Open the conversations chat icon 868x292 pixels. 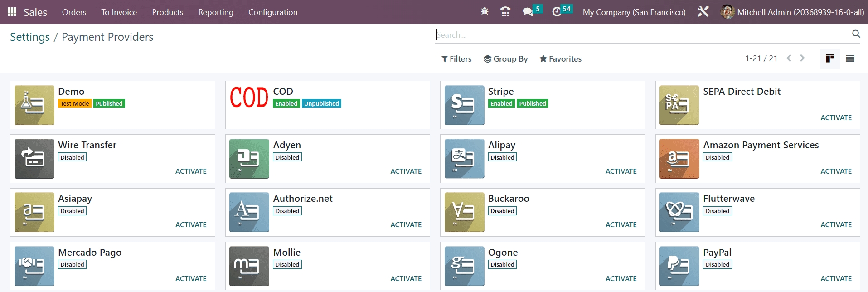click(x=528, y=12)
